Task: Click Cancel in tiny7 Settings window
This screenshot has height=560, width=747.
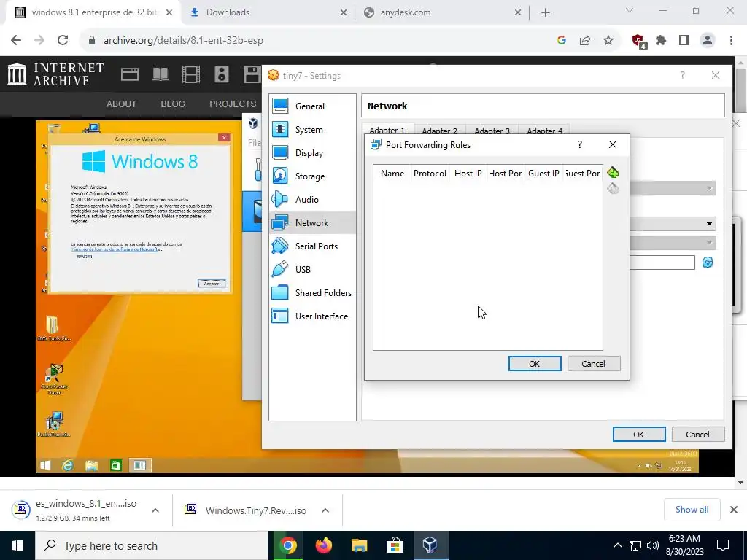Action: pos(698,435)
